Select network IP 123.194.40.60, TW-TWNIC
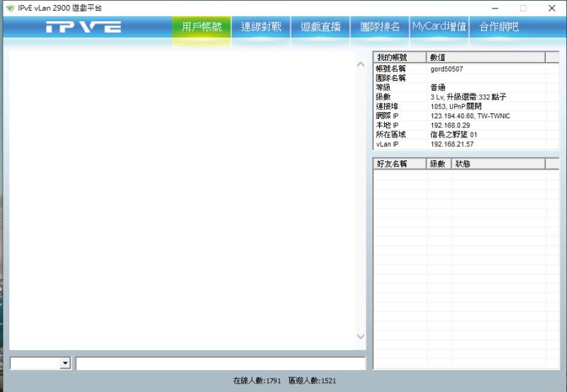Image resolution: width=567 pixels, height=392 pixels. pyautogui.click(x=470, y=116)
